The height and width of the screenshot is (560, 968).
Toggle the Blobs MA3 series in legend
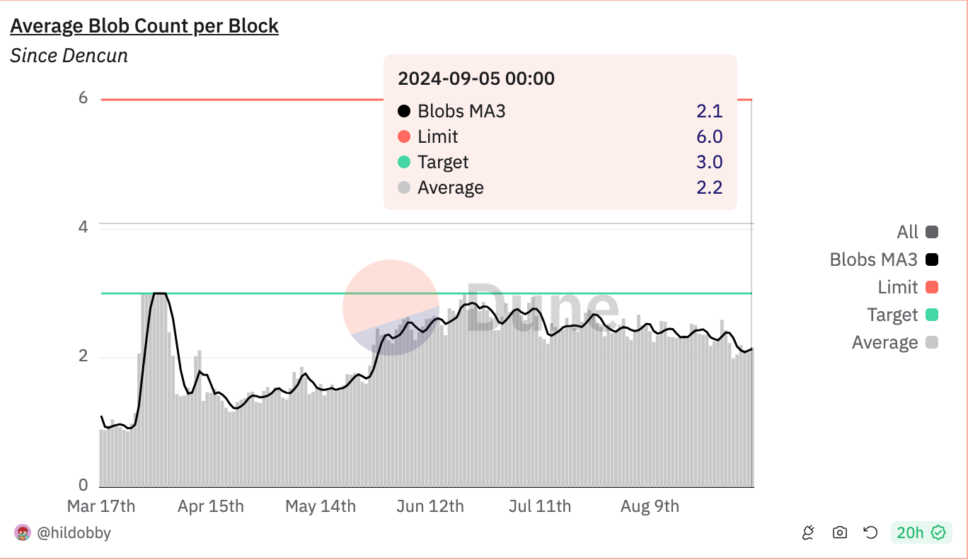click(x=873, y=259)
